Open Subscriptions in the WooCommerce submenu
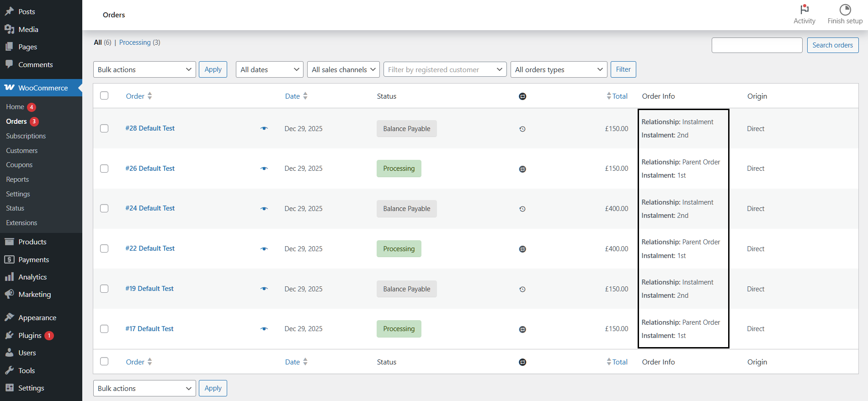Screen dimensions: 868x401 (26, 136)
